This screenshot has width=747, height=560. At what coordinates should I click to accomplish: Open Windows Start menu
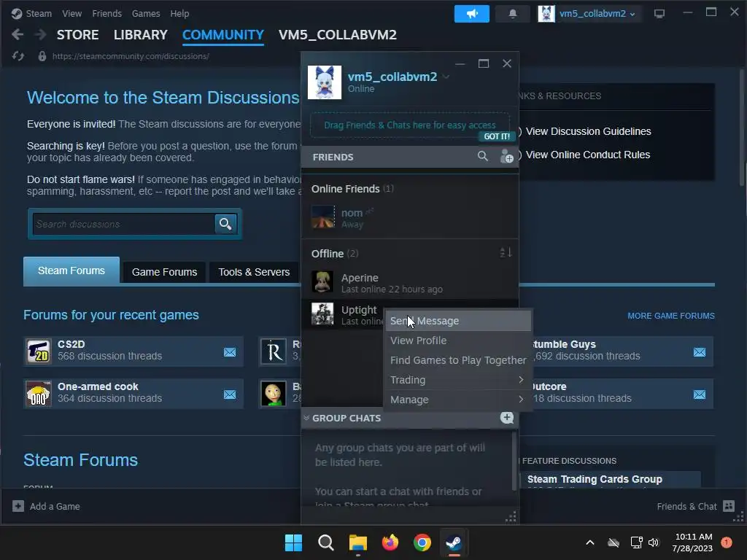click(x=293, y=542)
